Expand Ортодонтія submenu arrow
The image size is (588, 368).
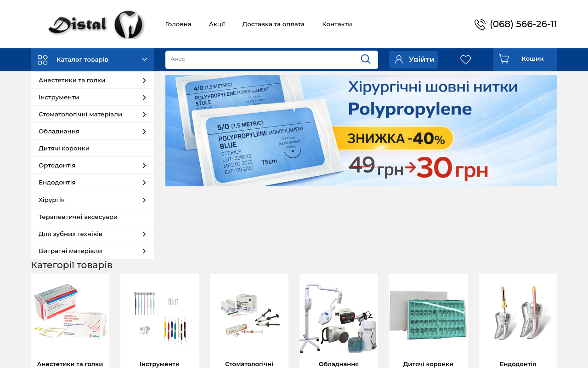pos(144,166)
